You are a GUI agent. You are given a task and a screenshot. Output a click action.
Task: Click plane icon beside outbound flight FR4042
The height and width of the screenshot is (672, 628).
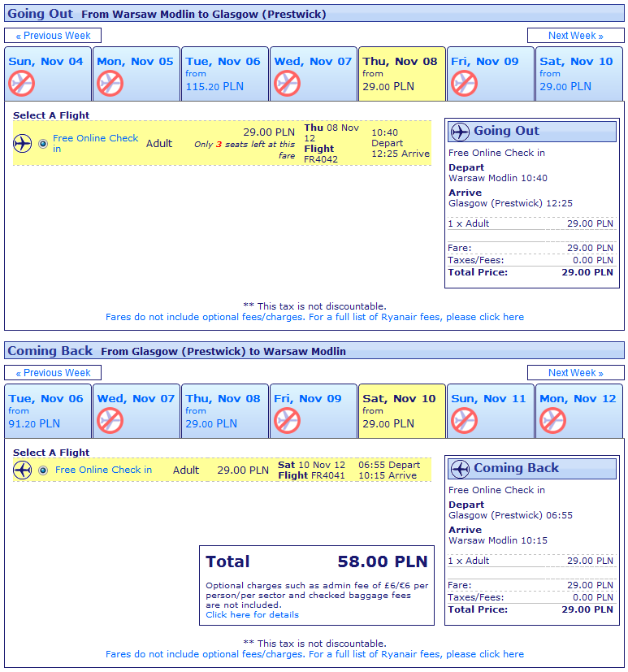pyautogui.click(x=22, y=144)
